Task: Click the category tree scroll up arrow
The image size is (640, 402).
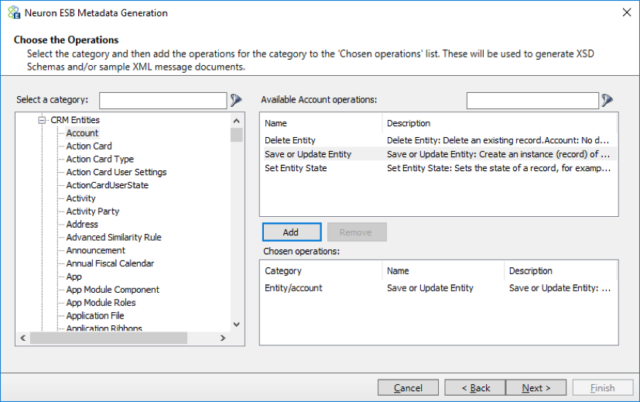Action: point(236,121)
